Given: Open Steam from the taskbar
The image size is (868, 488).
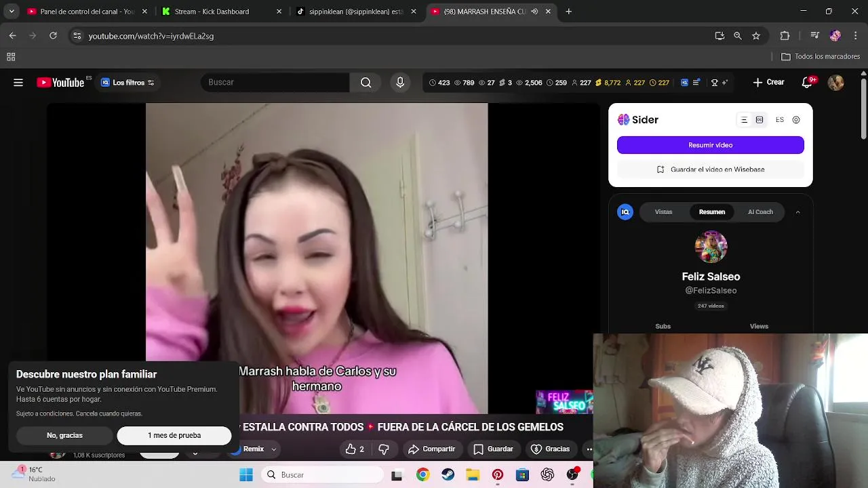Looking at the screenshot, I should point(448,474).
